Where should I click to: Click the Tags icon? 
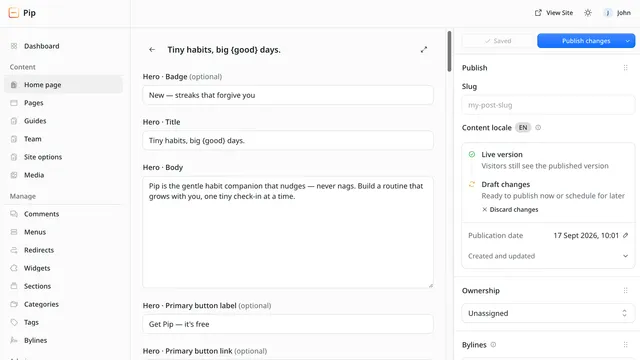coord(14,322)
